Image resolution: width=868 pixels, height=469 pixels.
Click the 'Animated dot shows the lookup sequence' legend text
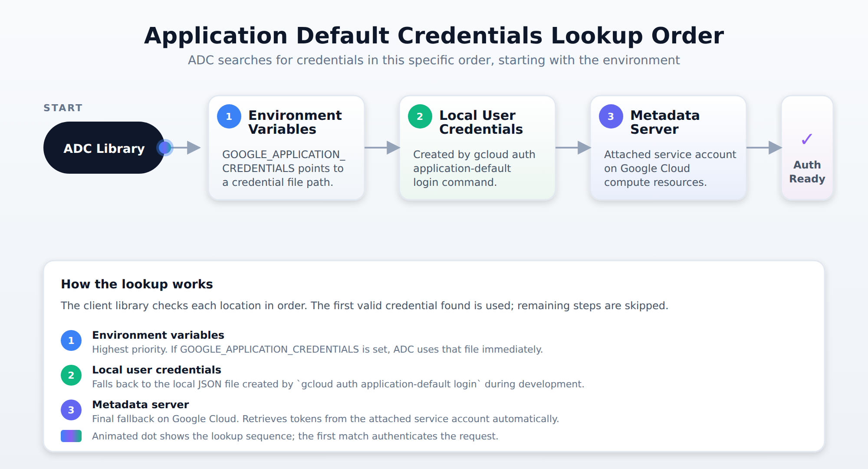tap(295, 436)
